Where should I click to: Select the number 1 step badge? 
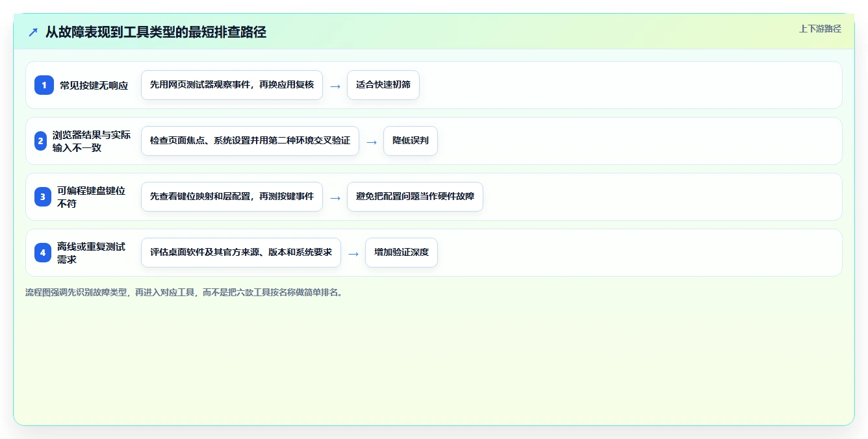[x=44, y=85]
